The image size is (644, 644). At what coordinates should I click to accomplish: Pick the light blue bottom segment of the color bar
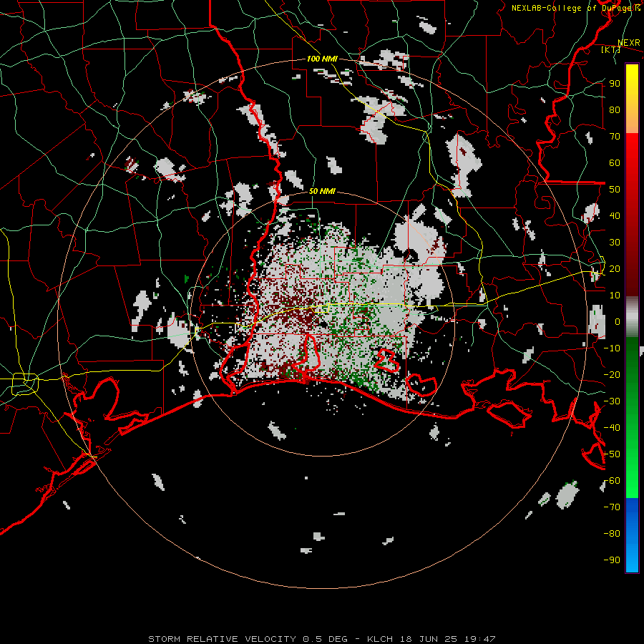pos(632,557)
